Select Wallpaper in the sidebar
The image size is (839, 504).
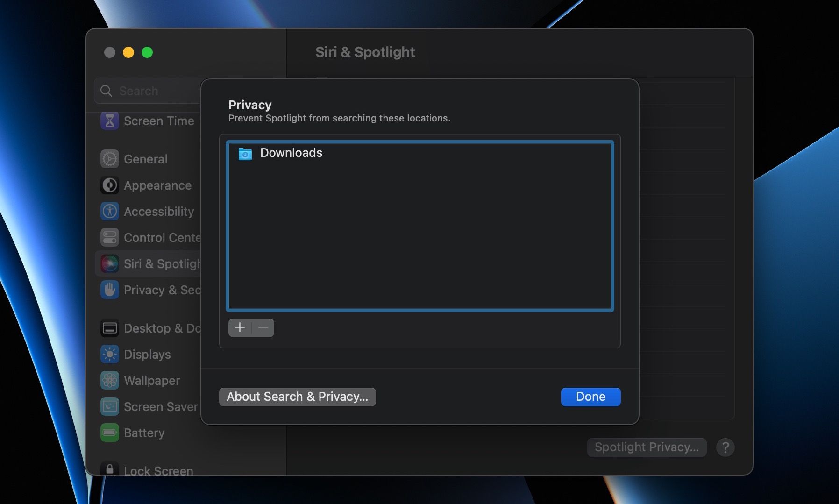(149, 381)
